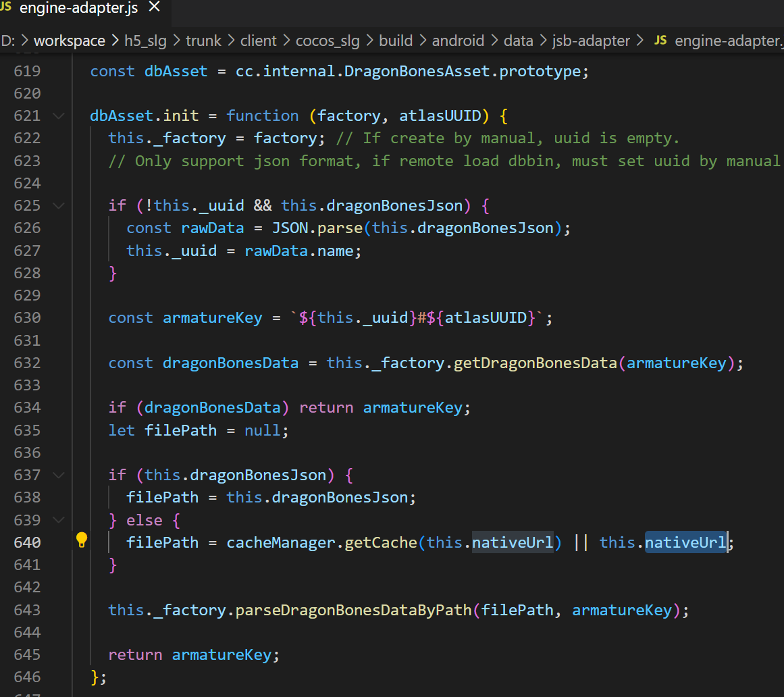Click the 'Only support json format' comment

pos(444,161)
